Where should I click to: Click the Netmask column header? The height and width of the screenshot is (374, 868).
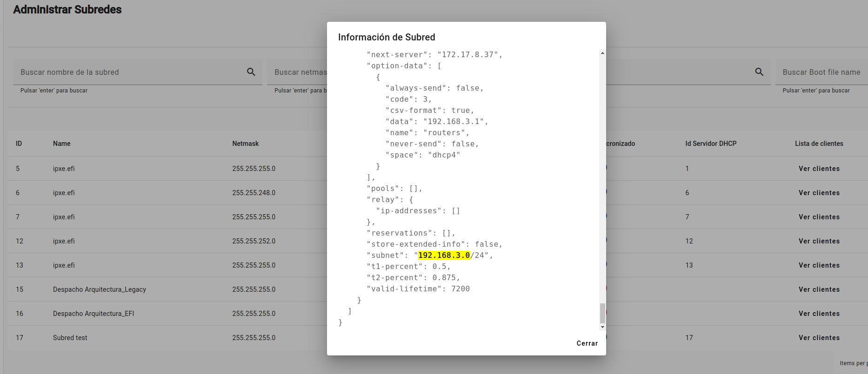245,144
